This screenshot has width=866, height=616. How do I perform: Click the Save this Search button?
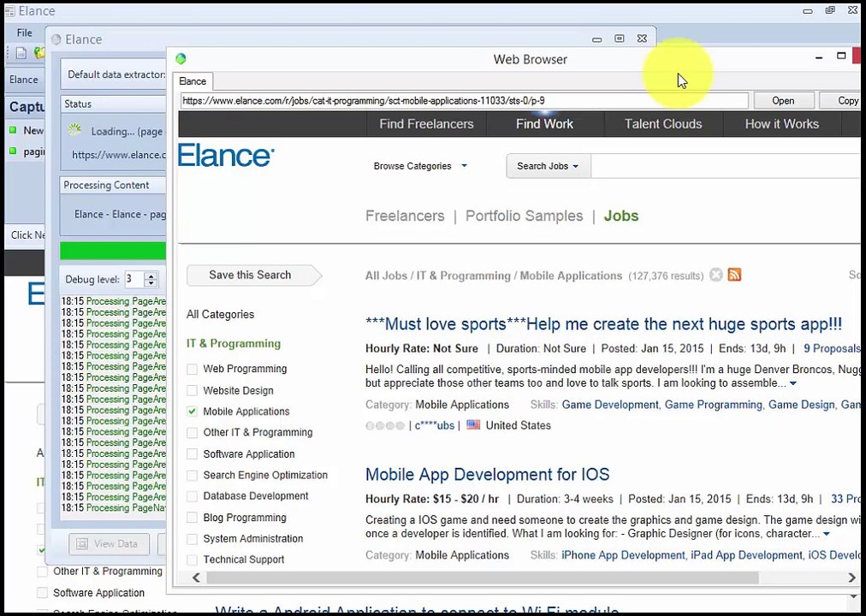click(250, 275)
